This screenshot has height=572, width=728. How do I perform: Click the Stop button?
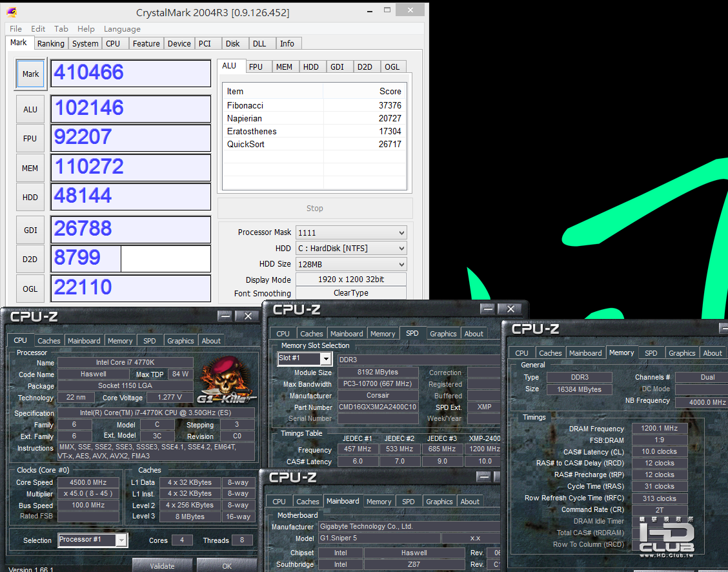(315, 209)
